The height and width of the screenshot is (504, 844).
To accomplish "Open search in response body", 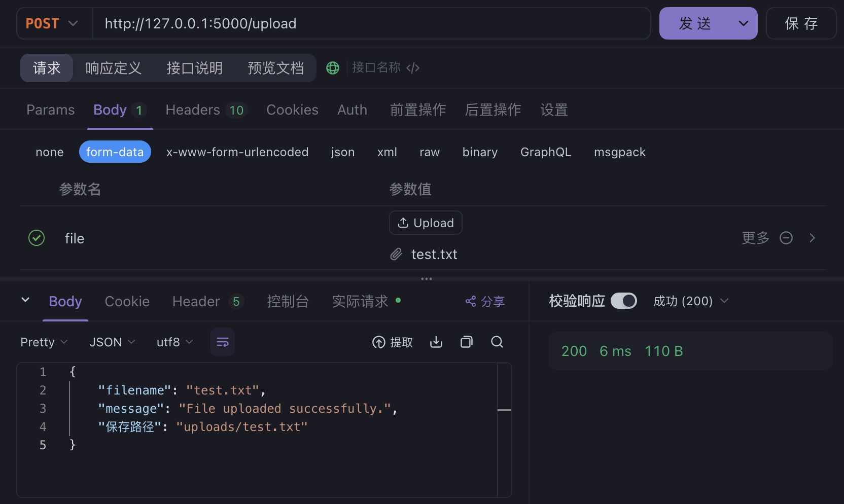I will [497, 342].
